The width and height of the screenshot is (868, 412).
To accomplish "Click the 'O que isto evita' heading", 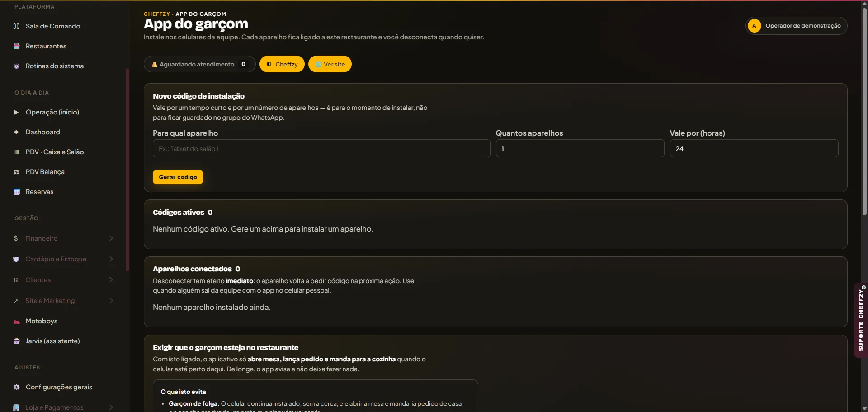I will (x=183, y=392).
